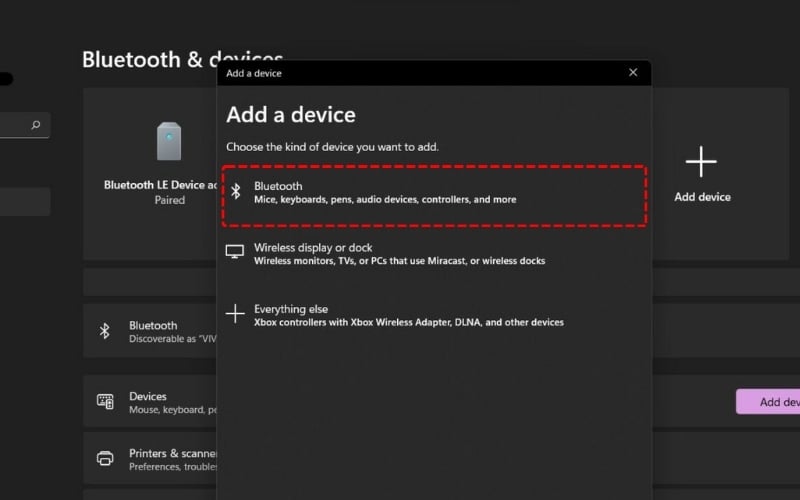Click the Bluetooth icon in settings row
Image resolution: width=800 pixels, height=500 pixels.
[105, 331]
